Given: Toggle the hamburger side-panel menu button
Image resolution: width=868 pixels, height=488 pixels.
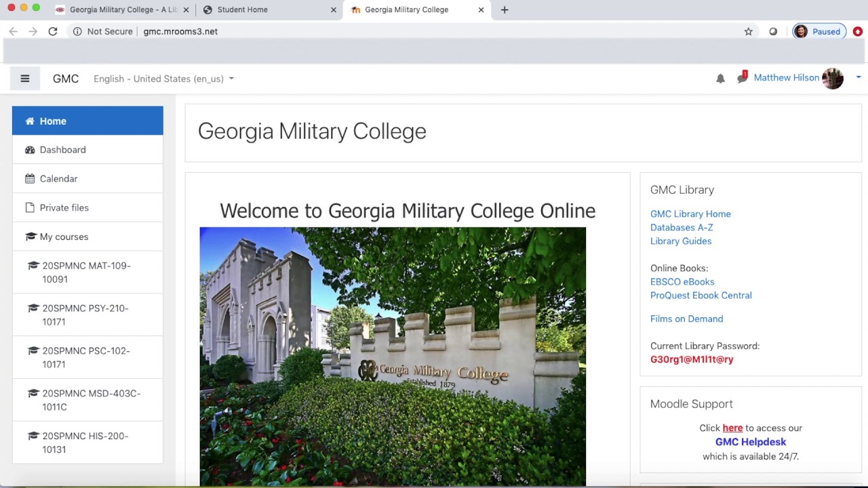Looking at the screenshot, I should [25, 79].
